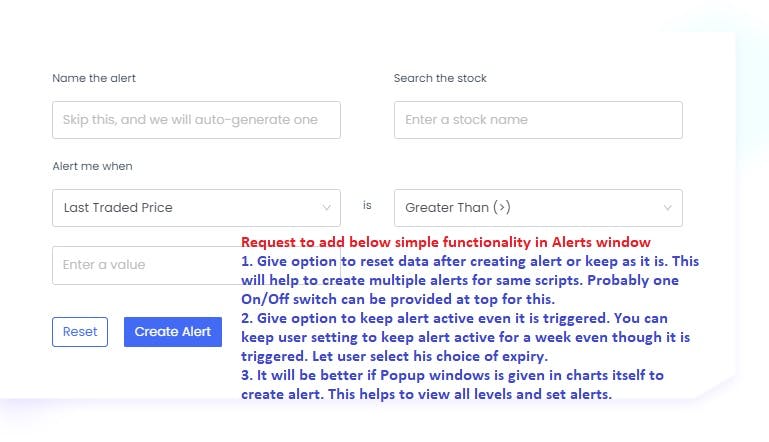Click the Enter a value field
This screenshot has height=442, width=769.
pos(146,265)
